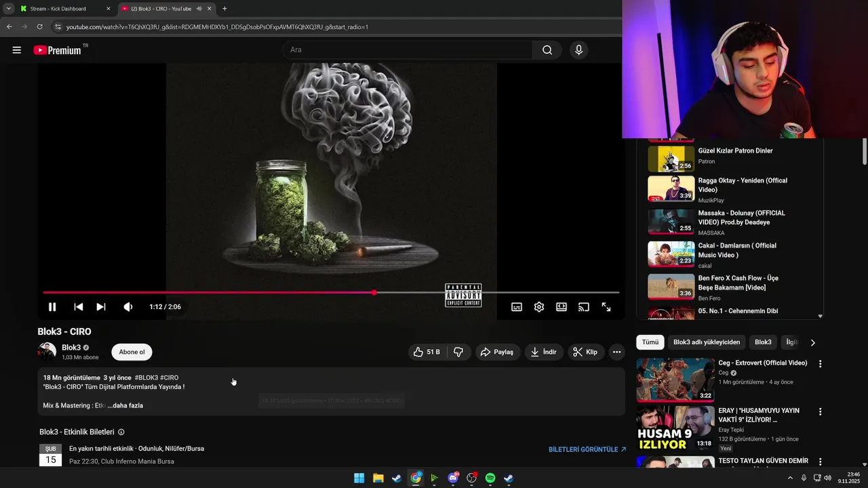Image resolution: width=868 pixels, height=488 pixels.
Task: Open Spotify from the taskbar
Action: click(490, 479)
